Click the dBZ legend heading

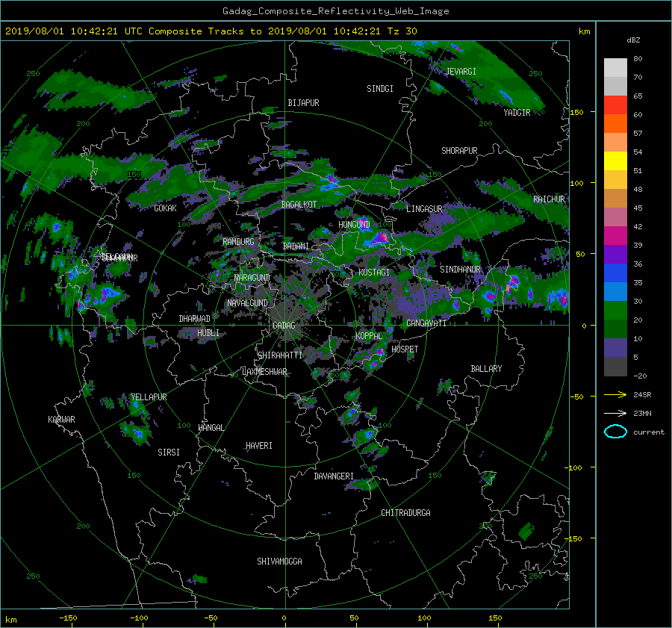point(633,40)
